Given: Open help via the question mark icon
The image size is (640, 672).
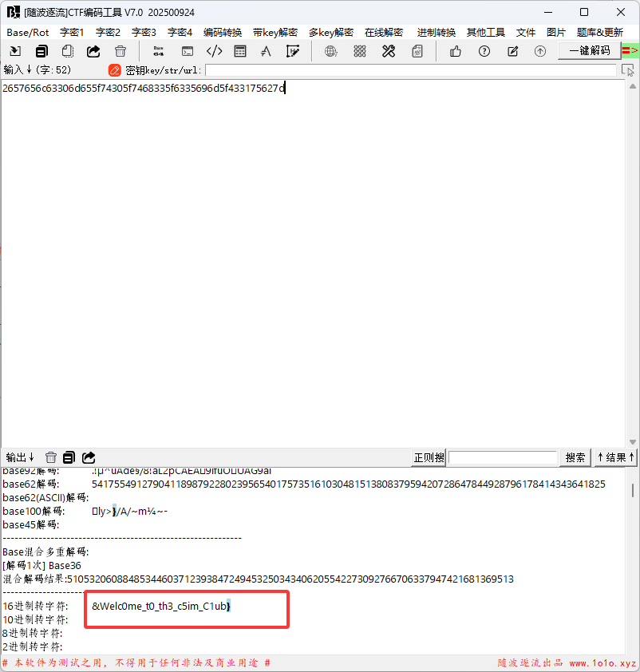Looking at the screenshot, I should coord(484,51).
